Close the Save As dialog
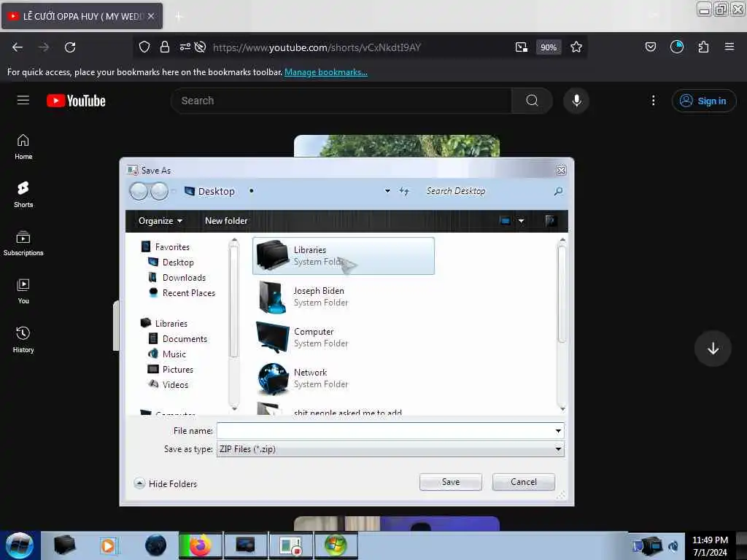Viewport: 747px width, 560px height. coord(561,170)
